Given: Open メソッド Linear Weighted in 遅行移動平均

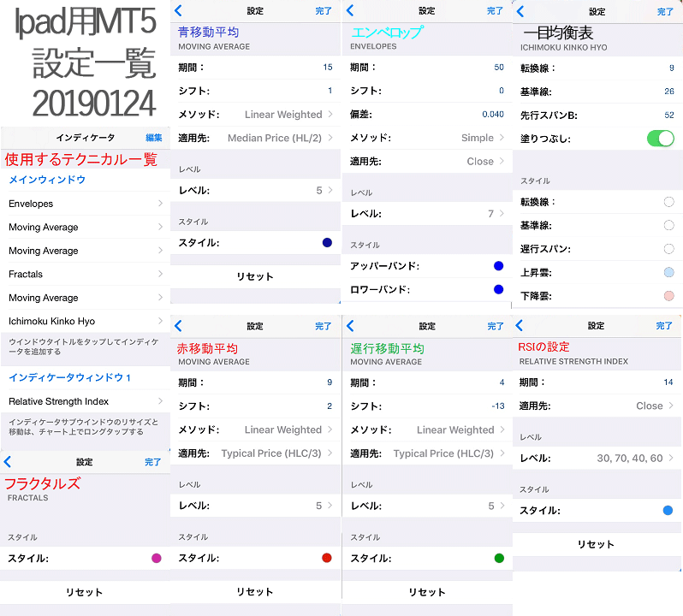Looking at the screenshot, I should 427,429.
